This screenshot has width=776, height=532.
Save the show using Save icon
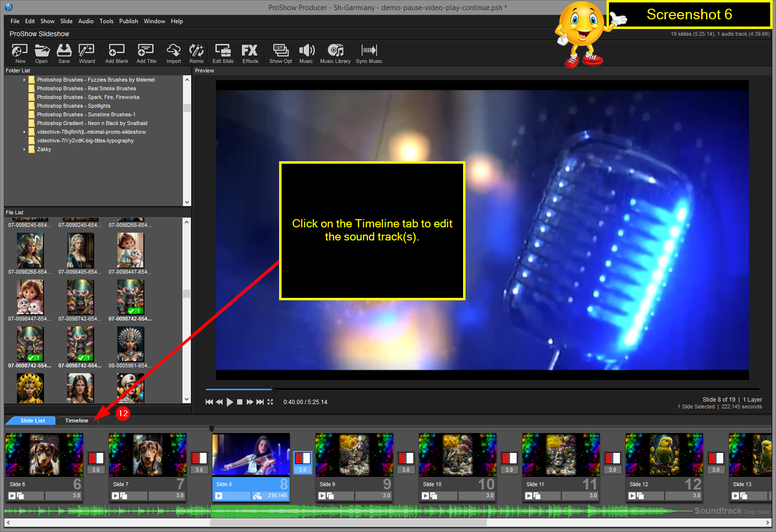64,53
